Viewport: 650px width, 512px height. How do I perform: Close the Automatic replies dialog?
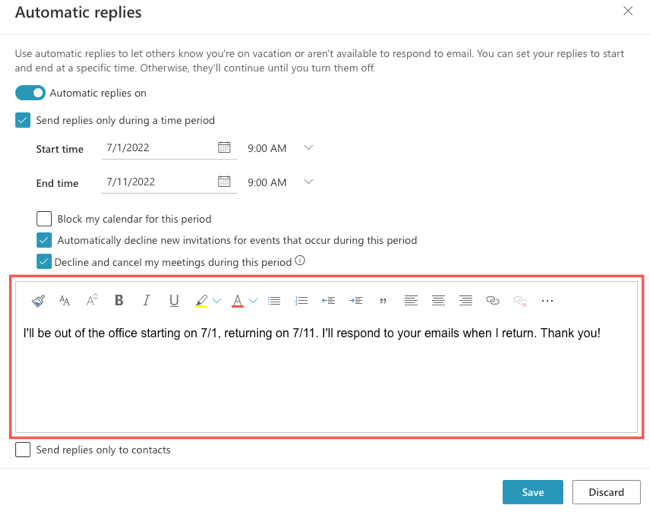pyautogui.click(x=628, y=11)
